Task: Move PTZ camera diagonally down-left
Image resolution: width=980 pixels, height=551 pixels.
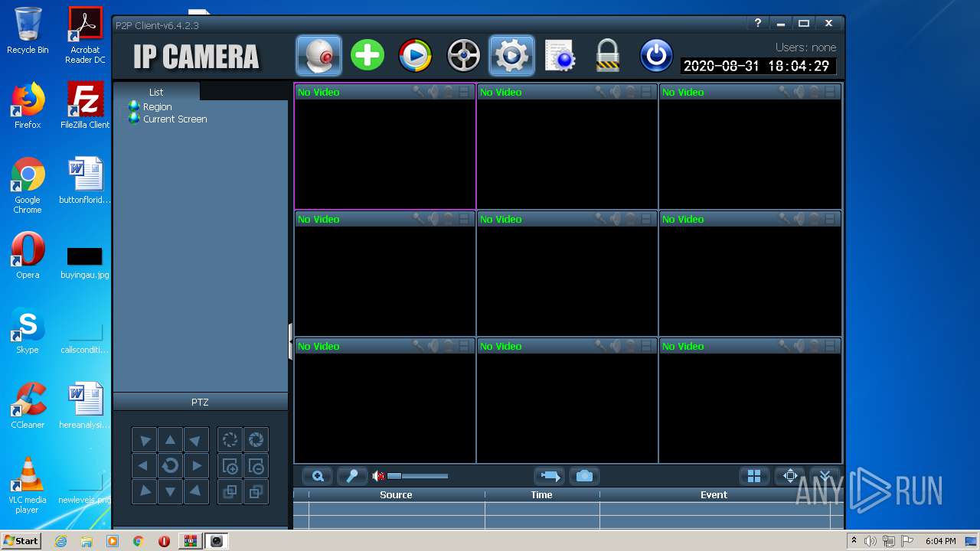Action: (144, 491)
